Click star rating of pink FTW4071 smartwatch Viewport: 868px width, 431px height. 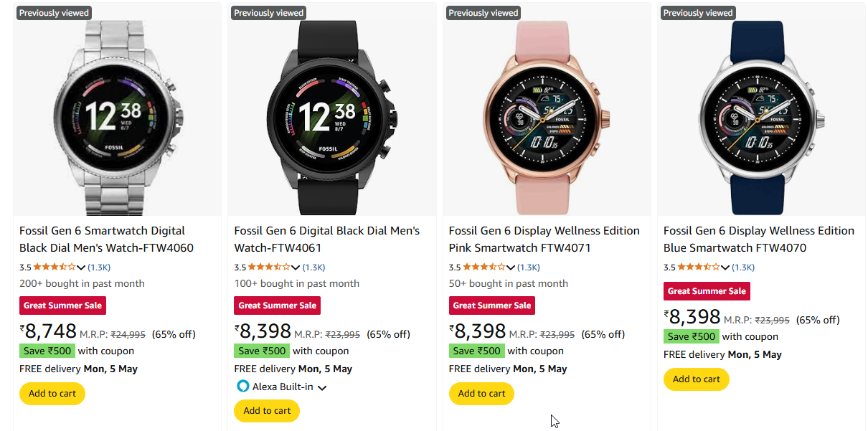click(x=483, y=267)
